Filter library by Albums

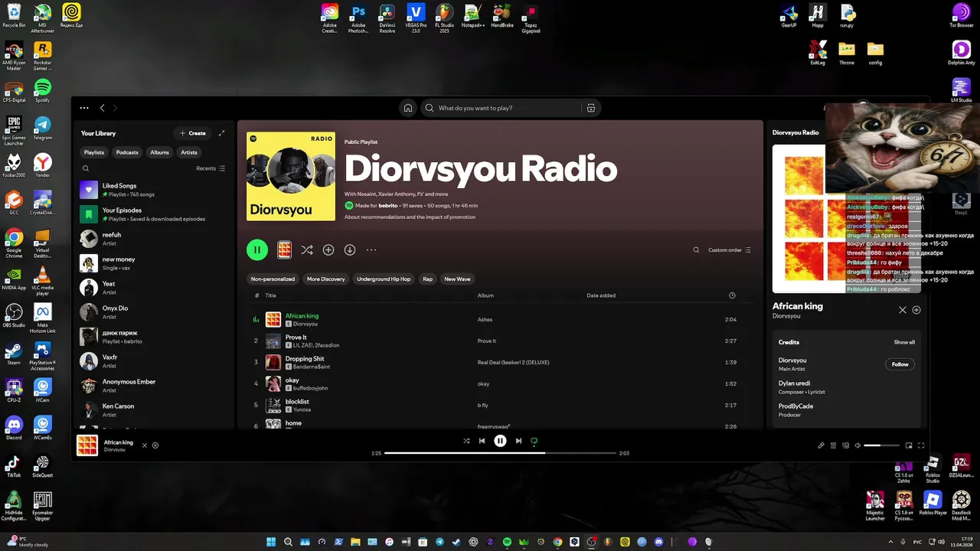point(159,152)
